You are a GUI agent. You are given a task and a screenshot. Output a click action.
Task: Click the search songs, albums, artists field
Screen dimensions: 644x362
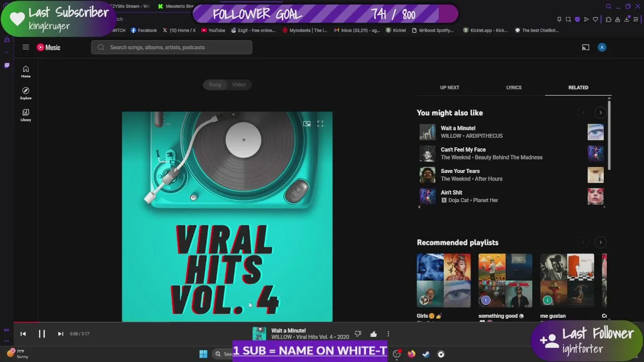pyautogui.click(x=172, y=47)
